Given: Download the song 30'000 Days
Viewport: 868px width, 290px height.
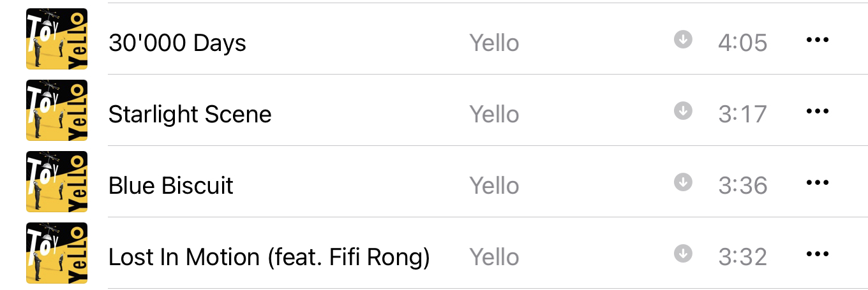Looking at the screenshot, I should click(683, 40).
